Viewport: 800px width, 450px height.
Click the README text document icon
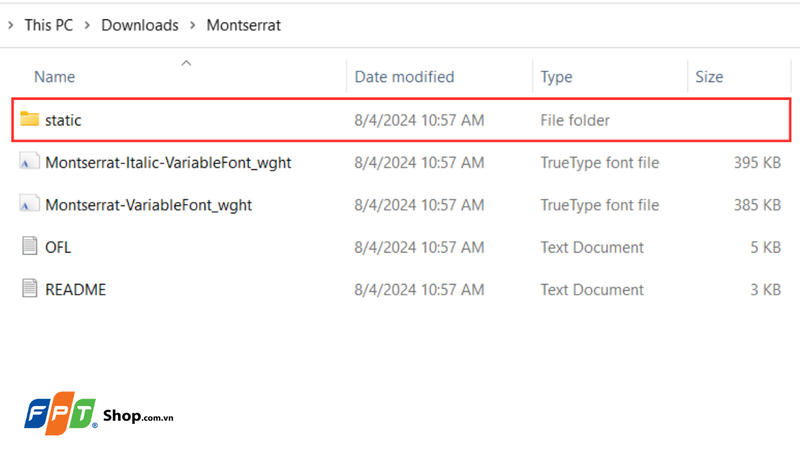point(29,290)
